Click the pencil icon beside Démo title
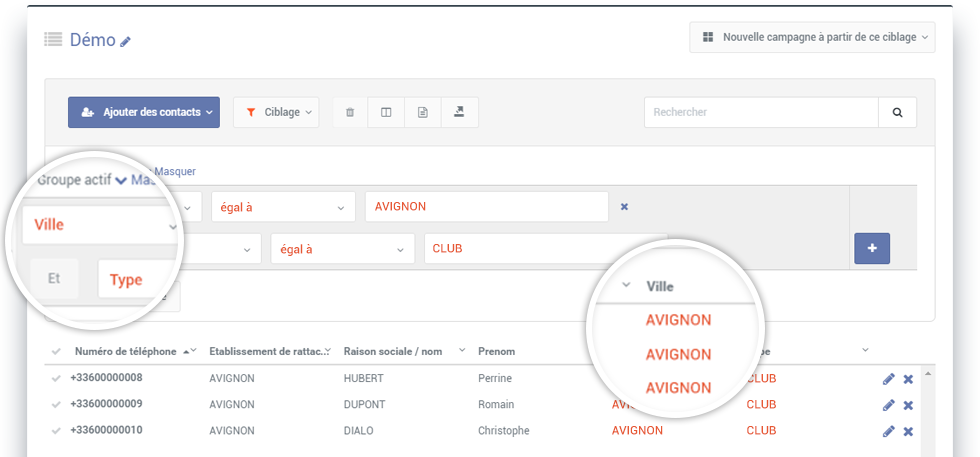The image size is (980, 457). pyautogui.click(x=126, y=42)
